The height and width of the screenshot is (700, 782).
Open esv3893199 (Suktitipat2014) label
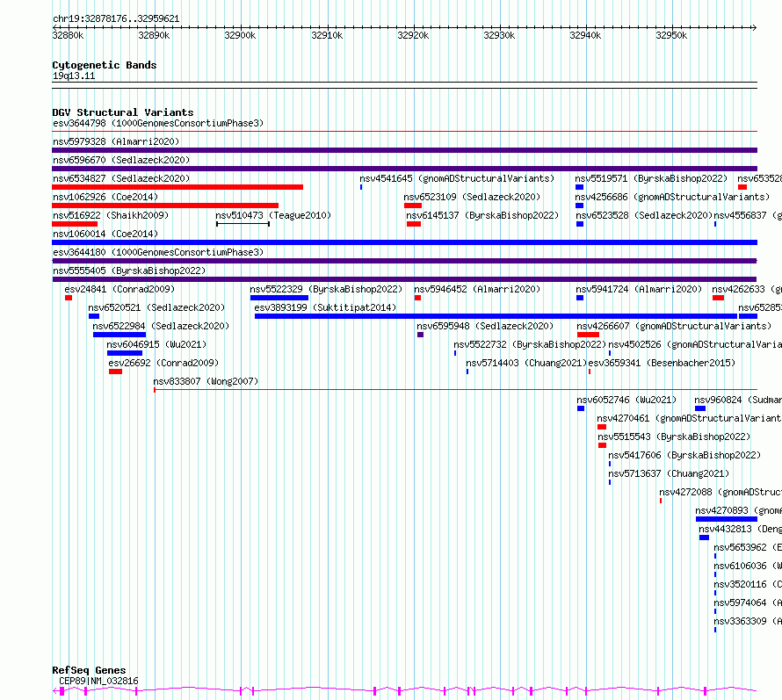pyautogui.click(x=325, y=307)
